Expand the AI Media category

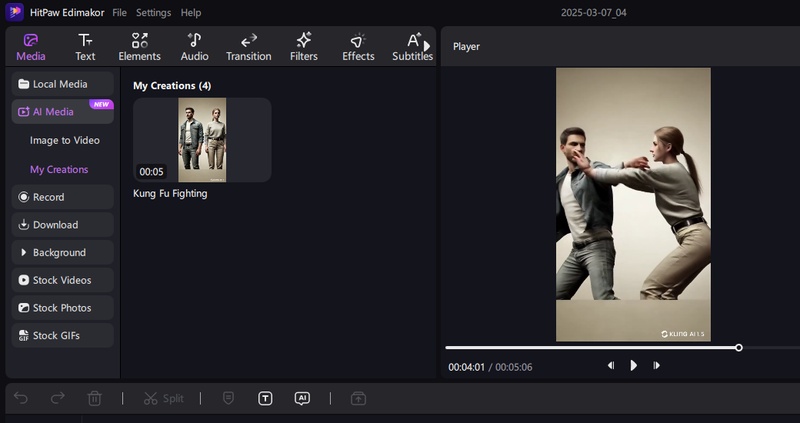pyautogui.click(x=62, y=112)
